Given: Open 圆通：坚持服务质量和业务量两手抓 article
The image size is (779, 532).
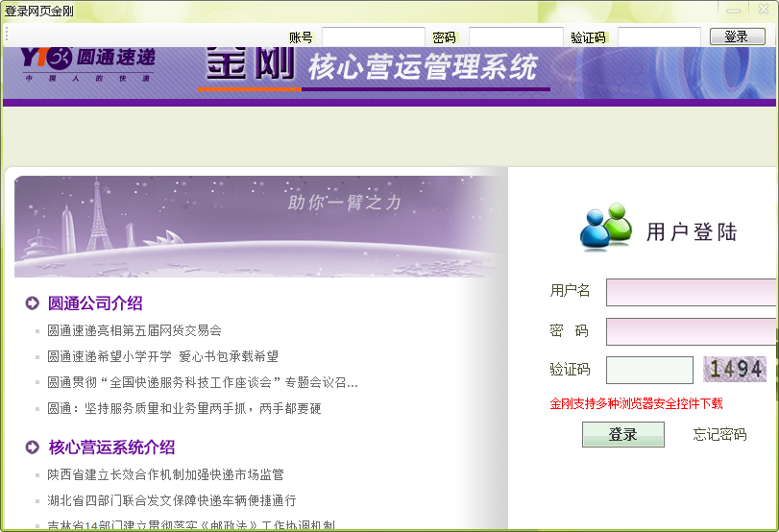Looking at the screenshot, I should (183, 408).
